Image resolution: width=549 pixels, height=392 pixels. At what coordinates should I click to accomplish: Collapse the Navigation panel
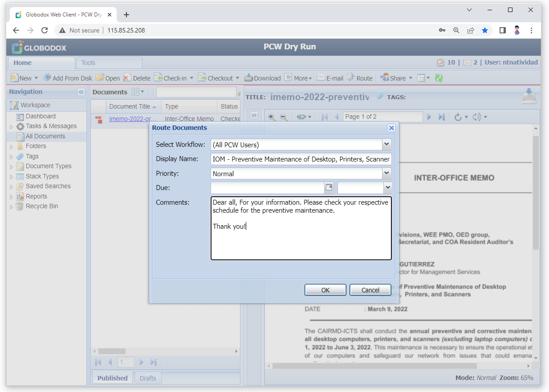click(81, 92)
